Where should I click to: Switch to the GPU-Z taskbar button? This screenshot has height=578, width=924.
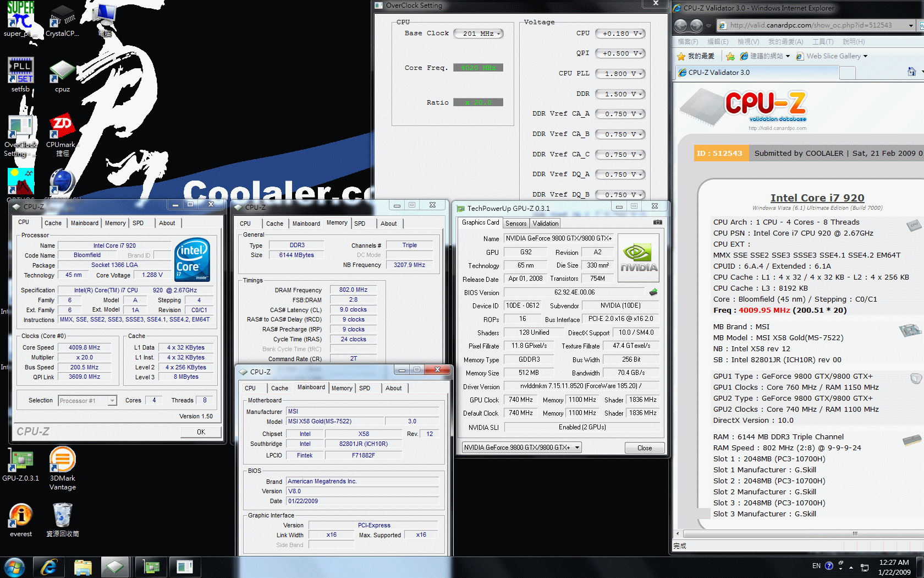click(x=151, y=567)
